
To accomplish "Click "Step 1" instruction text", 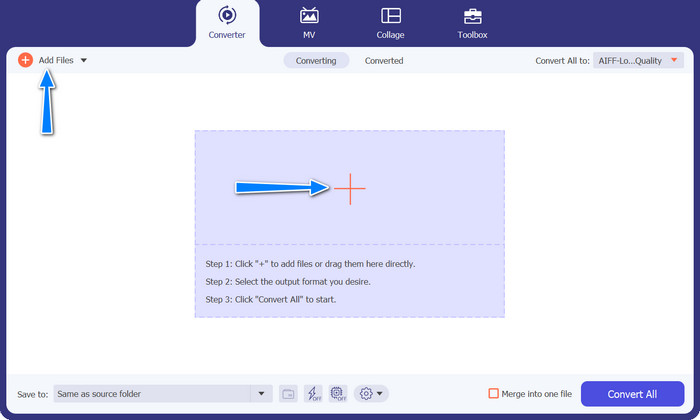I will tap(310, 264).
